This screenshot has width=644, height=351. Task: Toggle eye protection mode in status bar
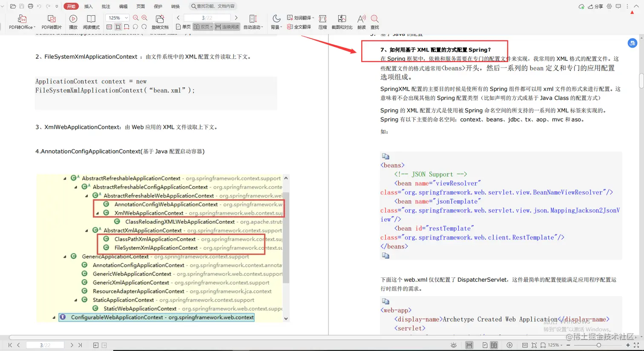[454, 345]
